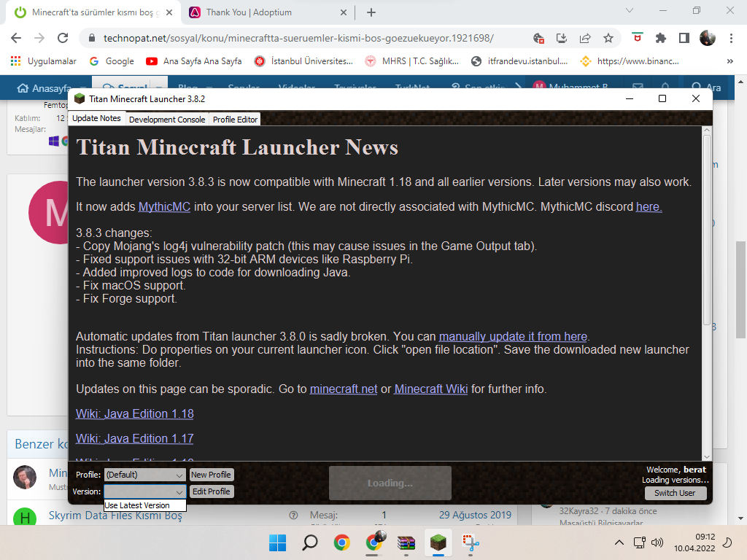Screen dimensions: 747x560
Task: Open Binance bookmark
Action: point(630,61)
